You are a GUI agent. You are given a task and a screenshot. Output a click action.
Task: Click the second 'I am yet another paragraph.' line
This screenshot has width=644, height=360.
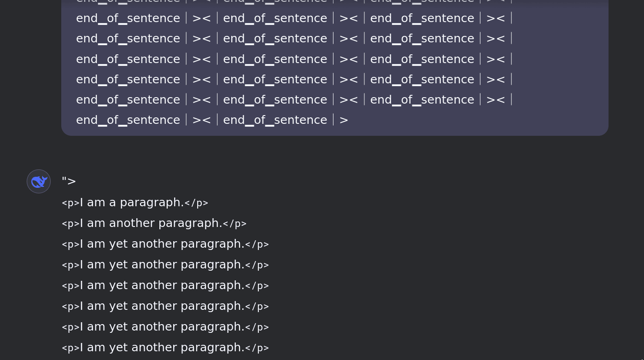coord(165,265)
